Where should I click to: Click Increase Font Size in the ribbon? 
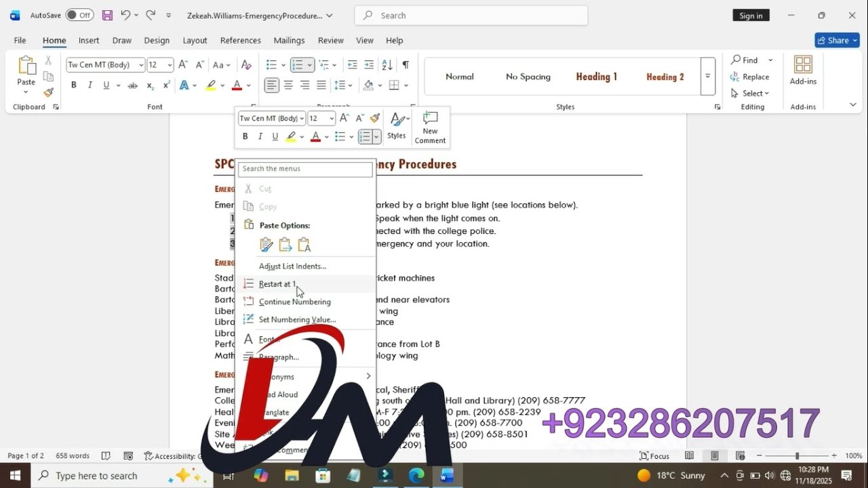[x=182, y=65]
